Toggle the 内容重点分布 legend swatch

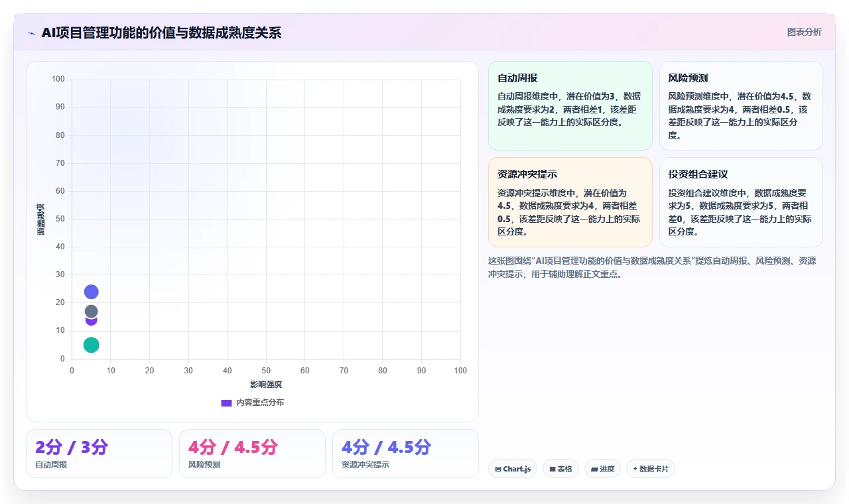coord(226,403)
